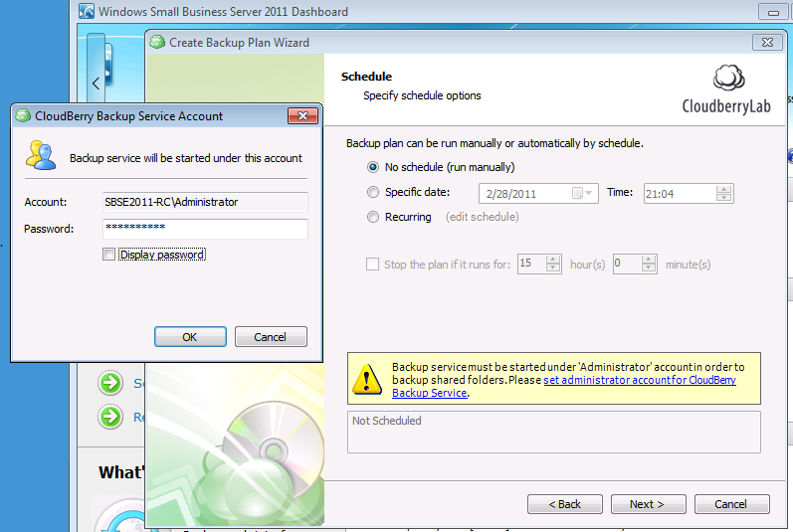
Task: Click the upper green arrow icon in Dashboard
Action: point(110,383)
